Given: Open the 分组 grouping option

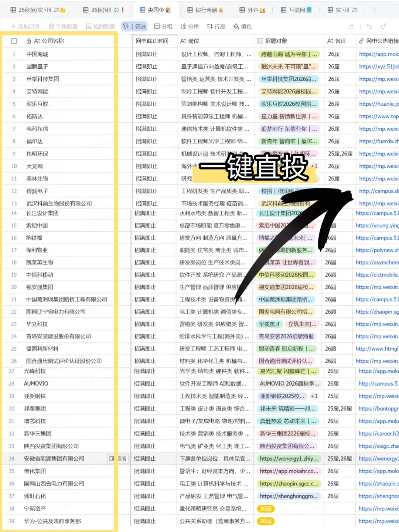Looking at the screenshot, I should pyautogui.click(x=163, y=26).
